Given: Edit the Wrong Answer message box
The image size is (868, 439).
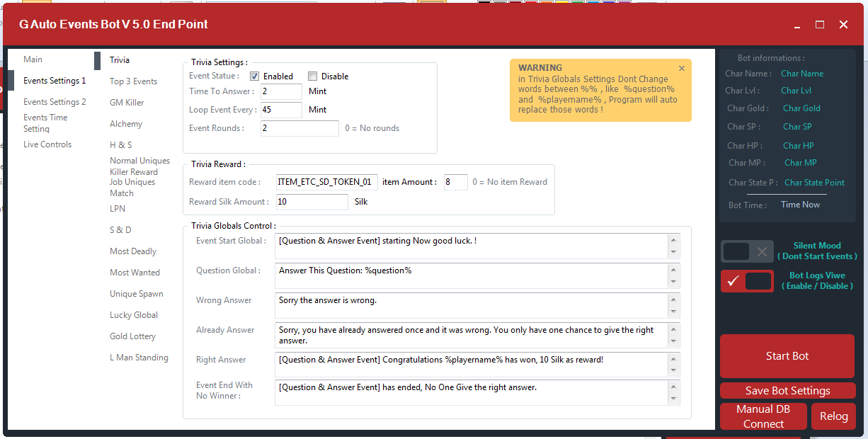Looking at the screenshot, I should click(477, 305).
